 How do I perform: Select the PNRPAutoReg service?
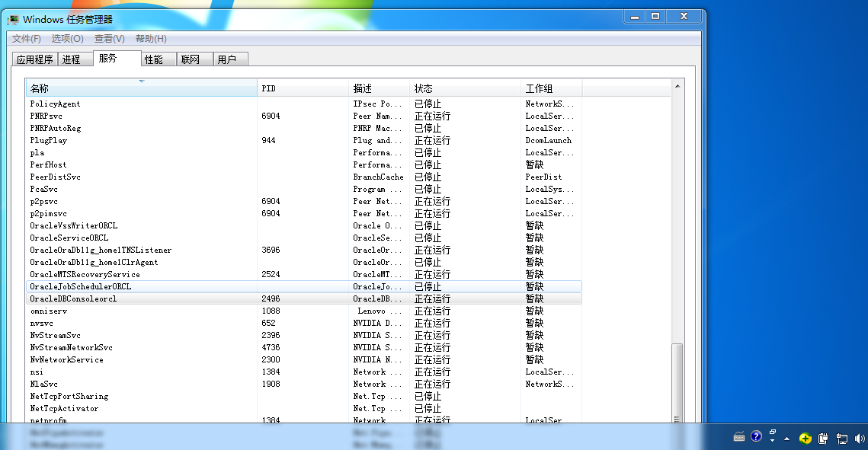coord(56,128)
